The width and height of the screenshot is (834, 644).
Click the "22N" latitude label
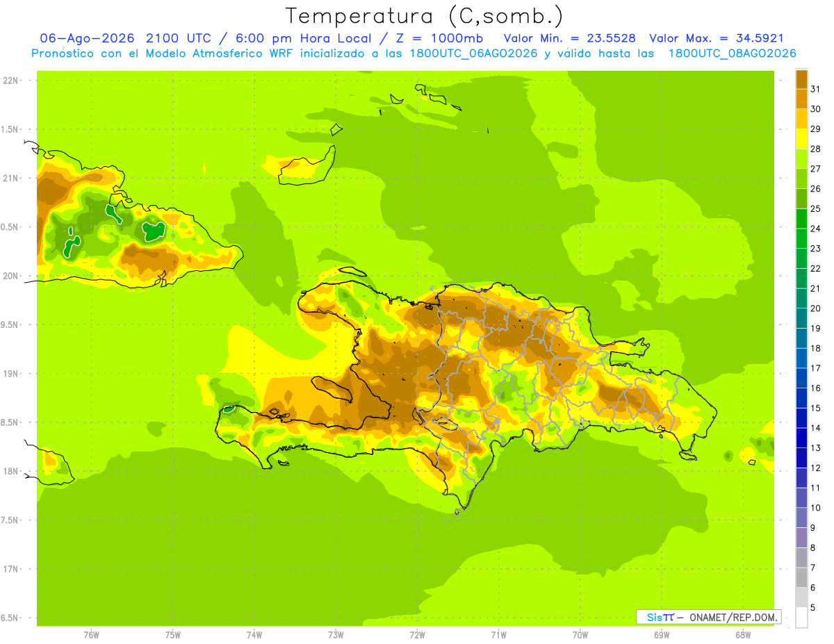tap(11, 81)
